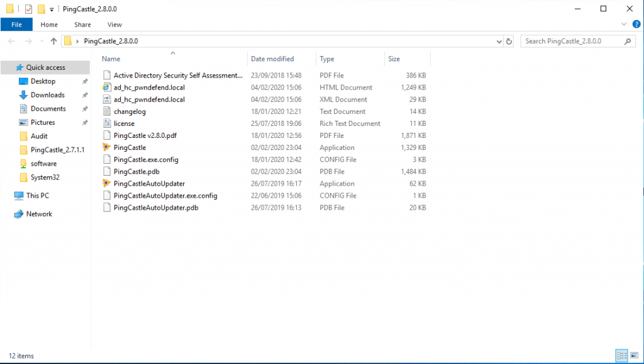Image resolution: width=644 pixels, height=364 pixels.
Task: Navigate up to the parent folder
Action: [x=53, y=40]
